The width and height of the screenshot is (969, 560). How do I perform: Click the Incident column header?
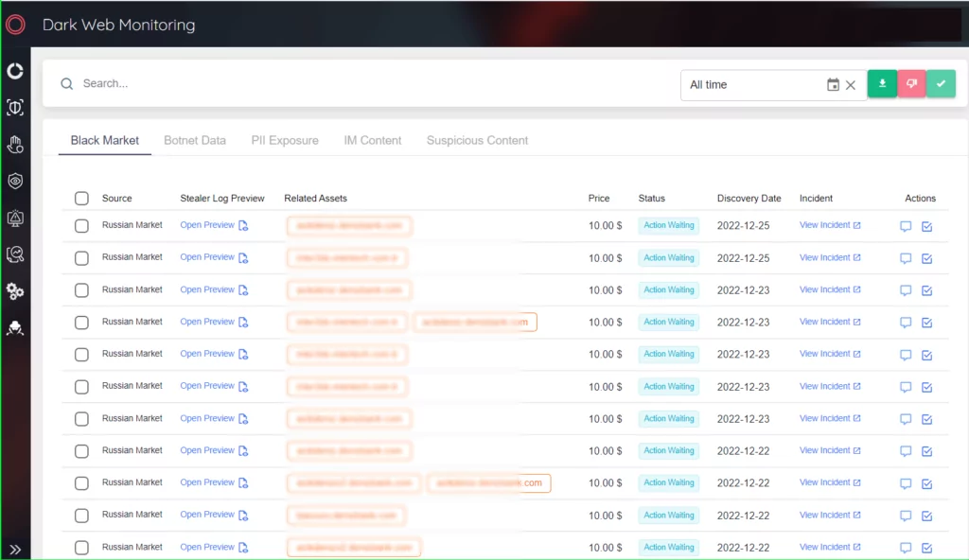pyautogui.click(x=816, y=199)
